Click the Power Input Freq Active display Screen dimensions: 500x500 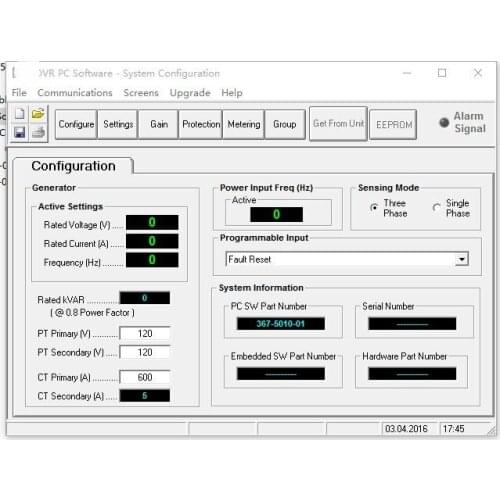[x=276, y=214]
